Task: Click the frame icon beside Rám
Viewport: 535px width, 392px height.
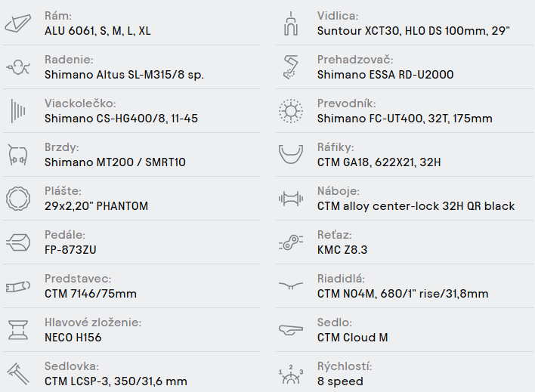Action: 19,23
